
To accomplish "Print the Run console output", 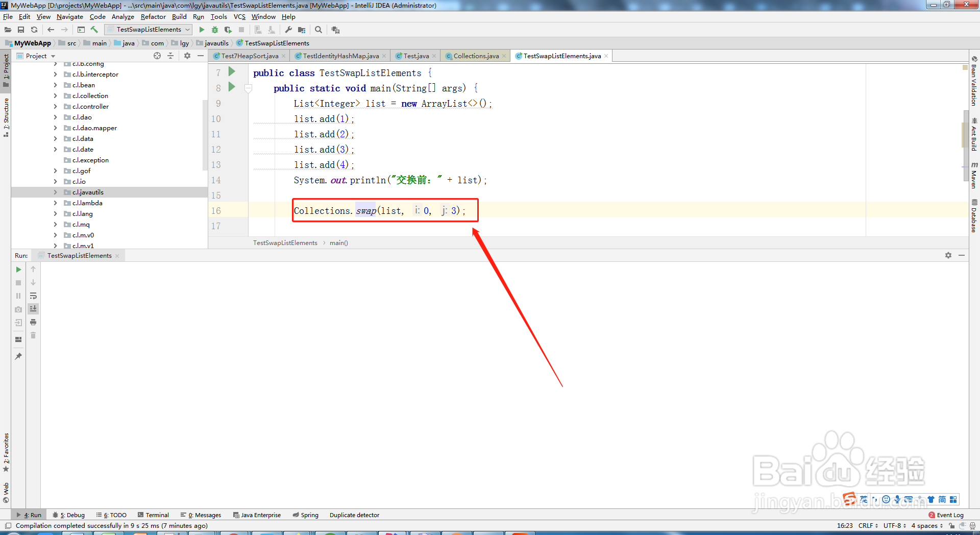I will (x=33, y=322).
